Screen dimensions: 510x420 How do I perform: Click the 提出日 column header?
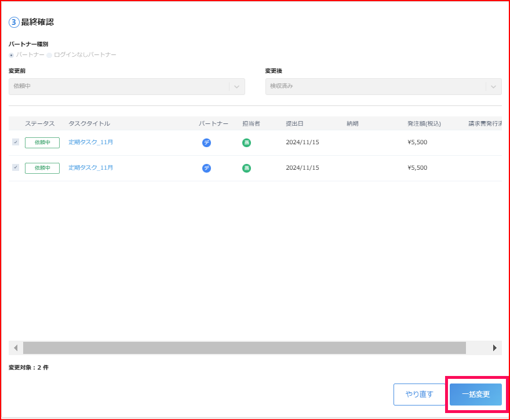pyautogui.click(x=294, y=123)
